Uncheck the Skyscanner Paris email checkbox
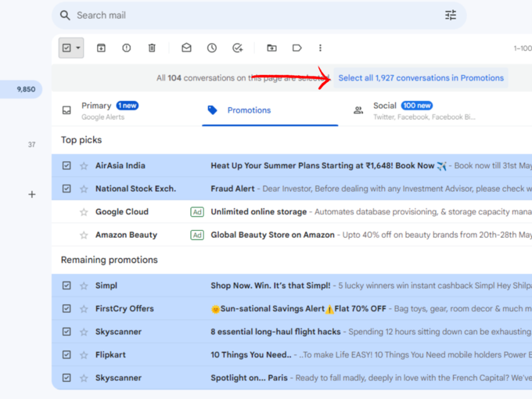The image size is (532, 399). pyautogui.click(x=66, y=378)
